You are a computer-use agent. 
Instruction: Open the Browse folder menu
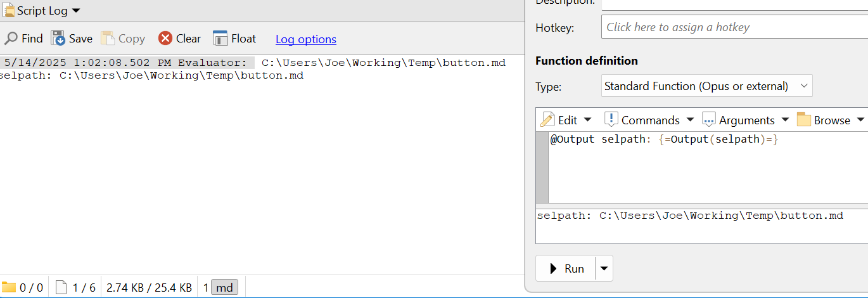tap(830, 120)
